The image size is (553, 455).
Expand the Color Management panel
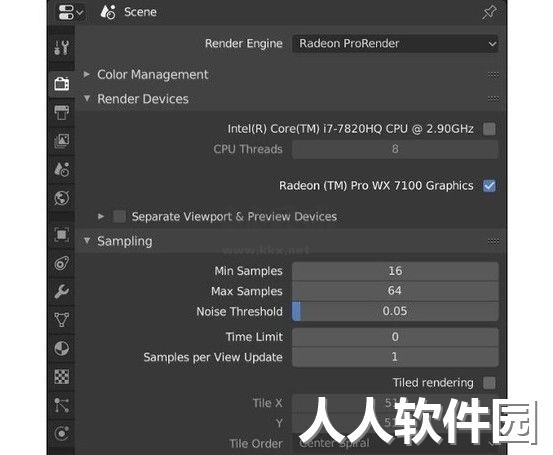click(87, 74)
